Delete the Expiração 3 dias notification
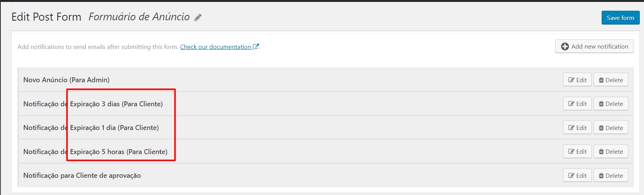Viewport: 644px width, 195px height. click(611, 104)
